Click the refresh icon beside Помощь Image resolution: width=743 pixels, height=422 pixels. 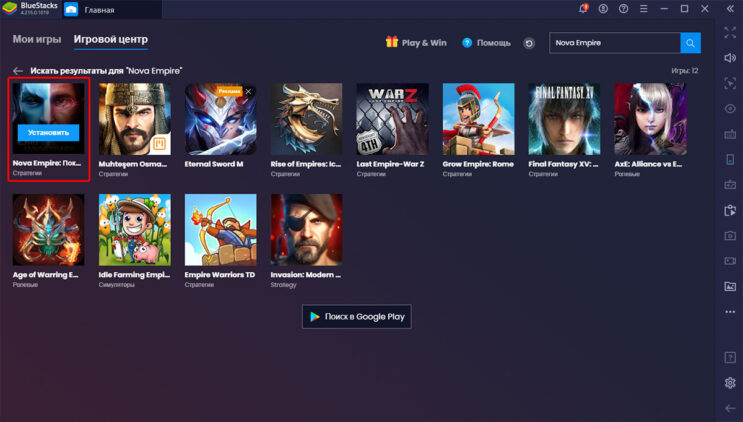(529, 43)
